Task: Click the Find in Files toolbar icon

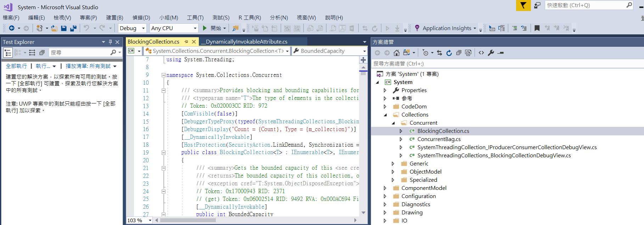Action: [x=235, y=28]
